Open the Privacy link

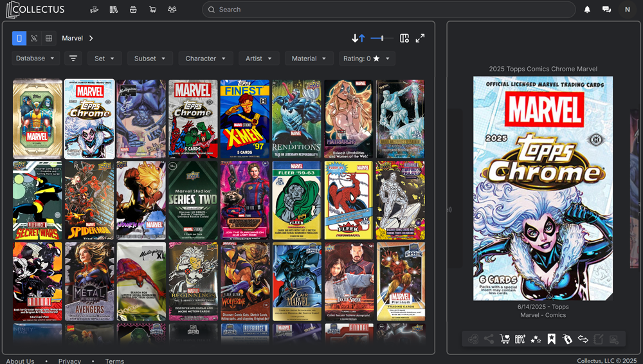69,361
